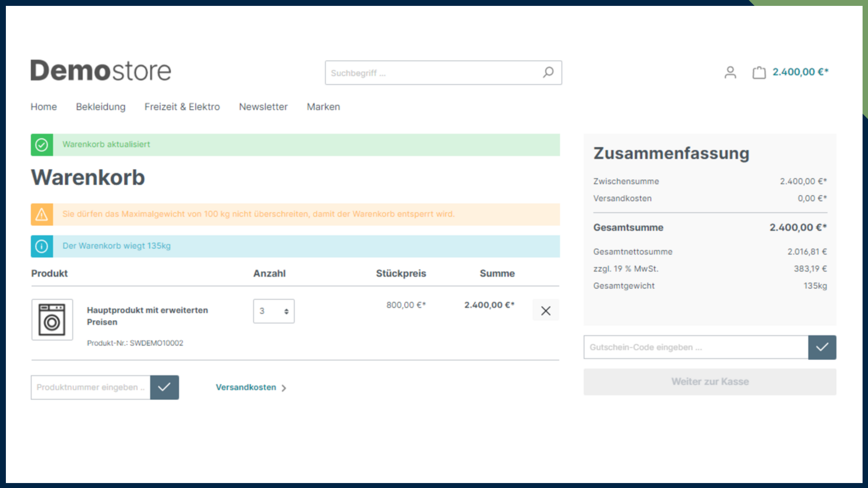Click the product thumbnail of the washing machine
The height and width of the screenshot is (488, 868).
[x=52, y=319]
